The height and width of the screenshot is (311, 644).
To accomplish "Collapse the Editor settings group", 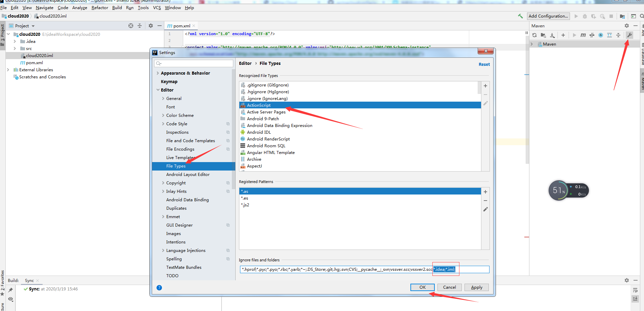I will [x=158, y=90].
